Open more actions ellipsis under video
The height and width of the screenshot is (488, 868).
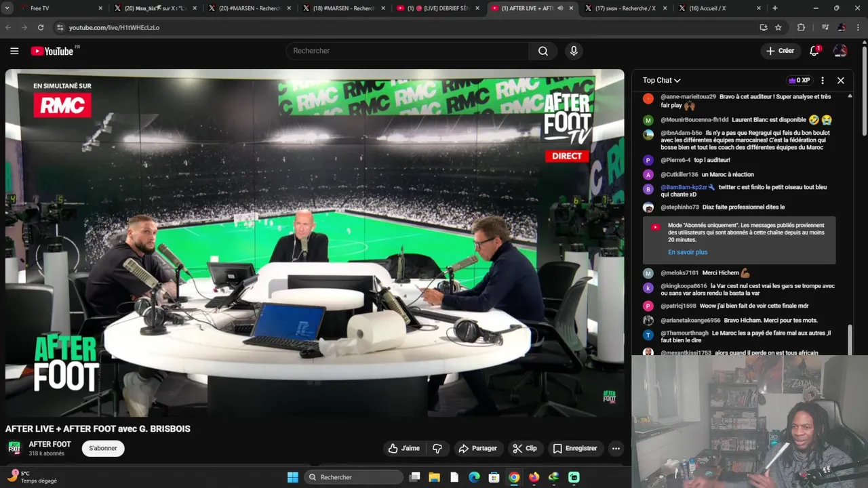tap(616, 448)
